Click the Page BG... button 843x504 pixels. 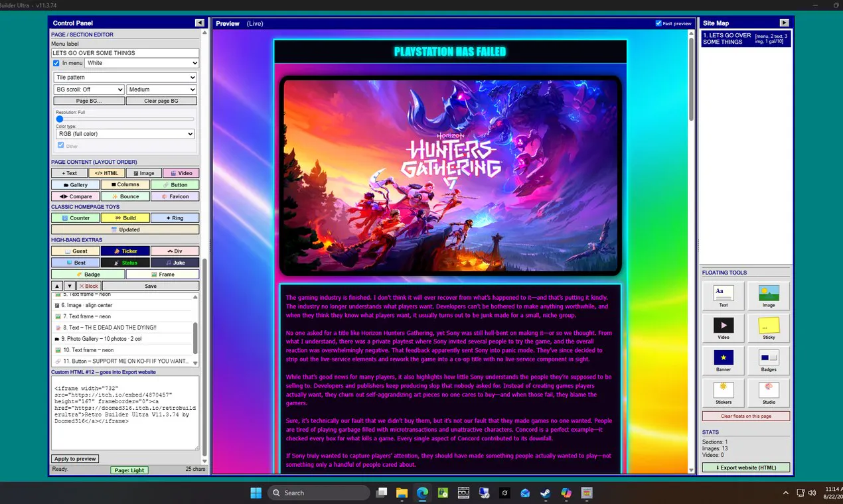[x=88, y=101]
